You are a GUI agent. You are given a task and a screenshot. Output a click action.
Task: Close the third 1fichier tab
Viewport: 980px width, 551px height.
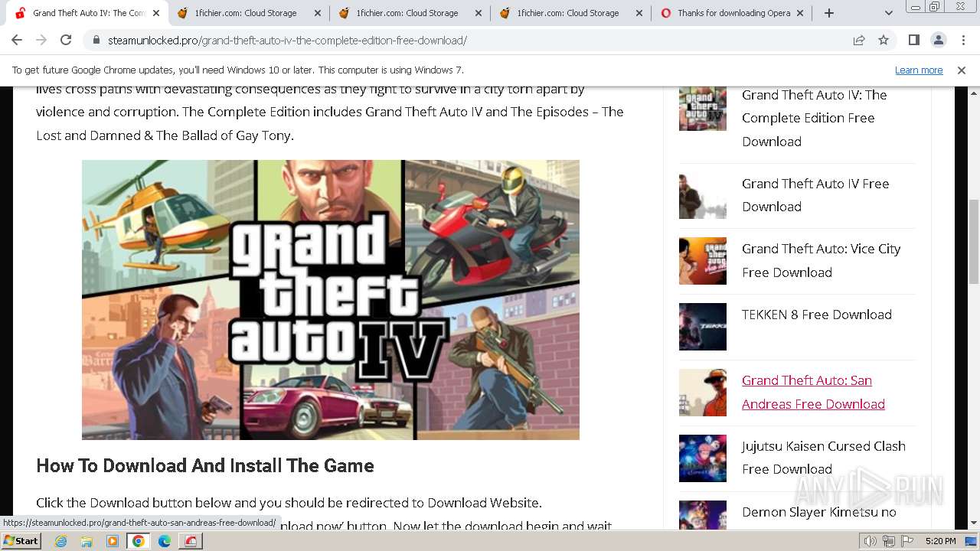click(639, 13)
